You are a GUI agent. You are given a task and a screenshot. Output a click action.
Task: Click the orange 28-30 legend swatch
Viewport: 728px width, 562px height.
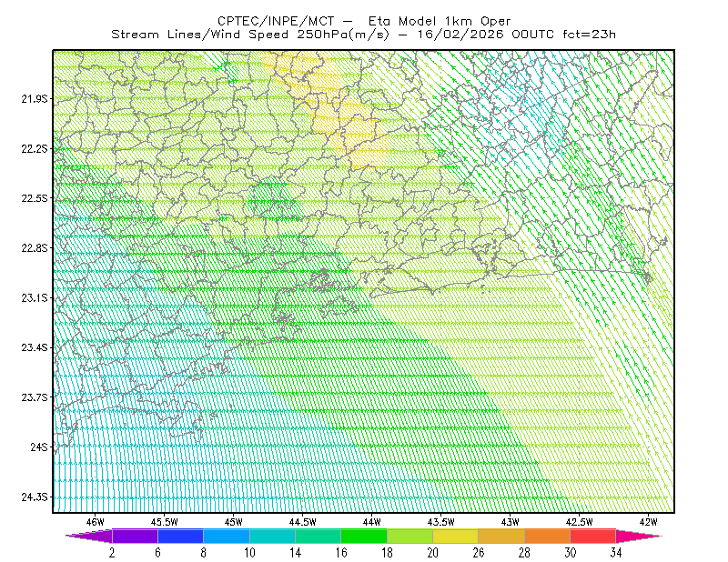coord(548,536)
